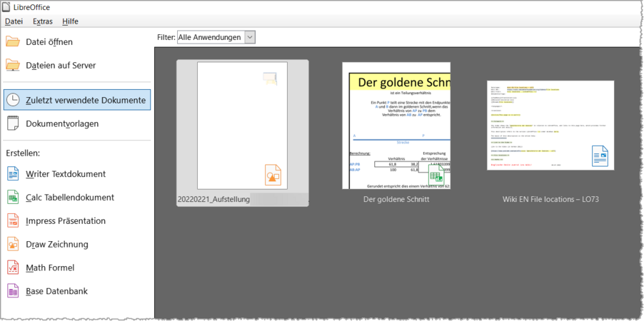This screenshot has width=644, height=321.
Task: Click the Calc spreadsheet icon
Action: point(13,198)
